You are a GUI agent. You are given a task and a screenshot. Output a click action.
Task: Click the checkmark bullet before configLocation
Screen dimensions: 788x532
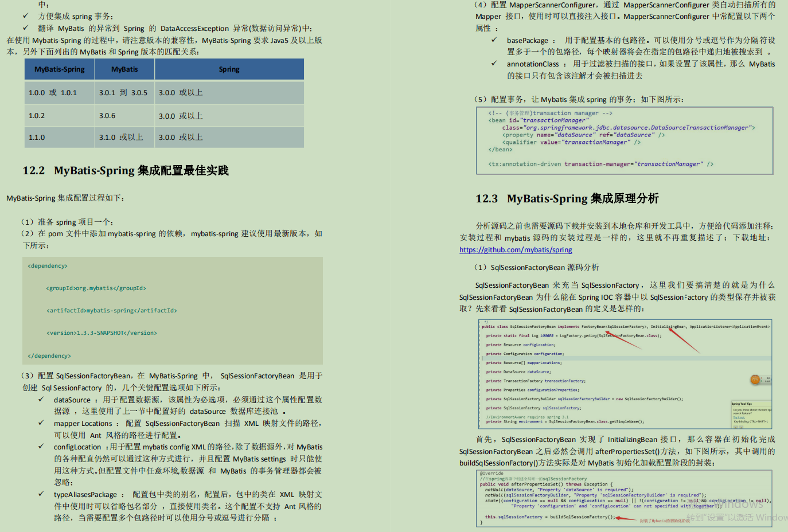tap(41, 447)
